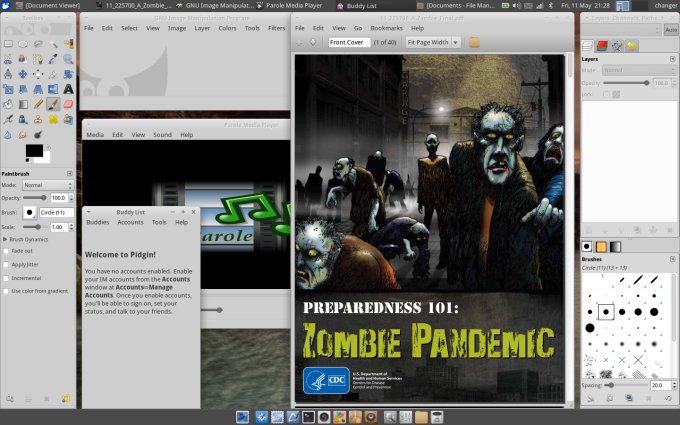Click the document viewer sidebar folder icon
680x425 pixels.
(x=474, y=42)
